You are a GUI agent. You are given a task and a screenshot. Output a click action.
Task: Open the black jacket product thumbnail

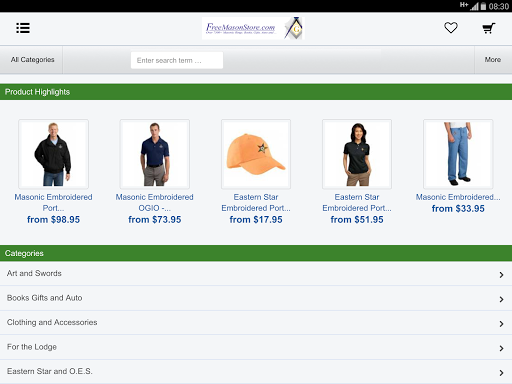pos(53,154)
